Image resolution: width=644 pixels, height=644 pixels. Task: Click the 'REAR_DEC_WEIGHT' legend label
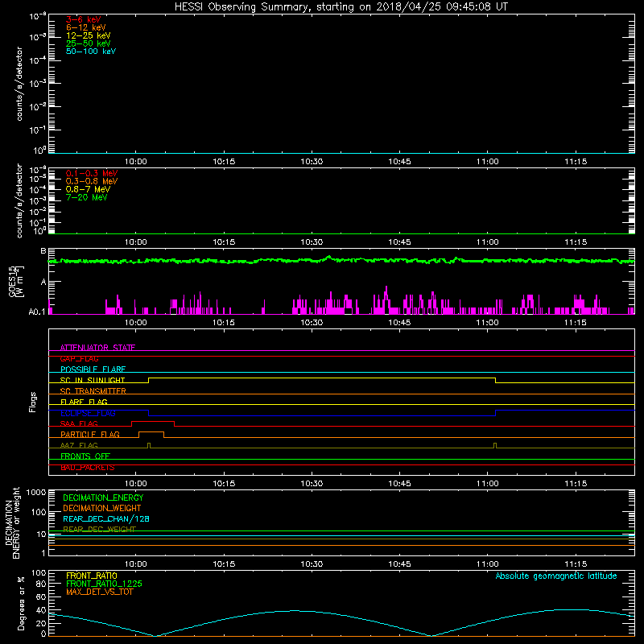point(99,530)
